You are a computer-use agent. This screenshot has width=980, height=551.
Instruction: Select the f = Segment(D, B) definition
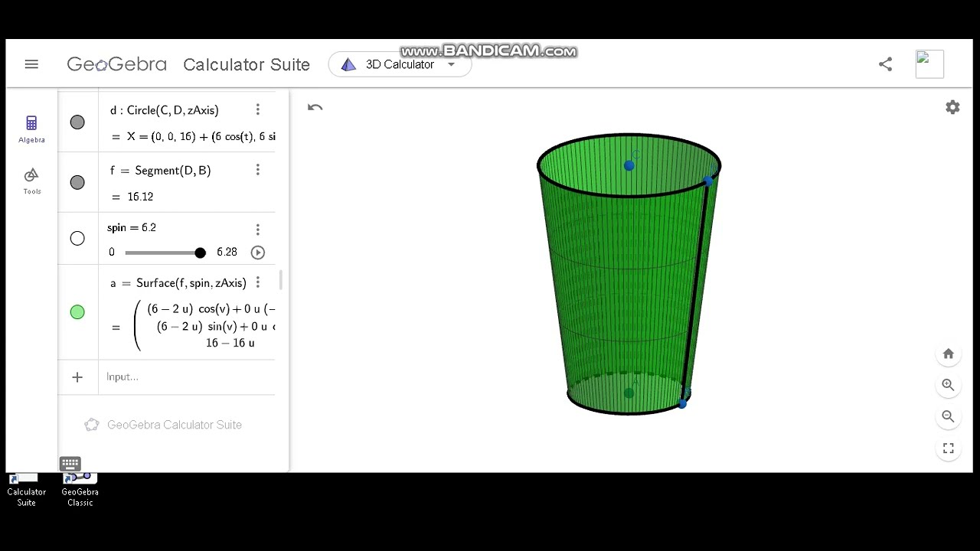coord(161,170)
